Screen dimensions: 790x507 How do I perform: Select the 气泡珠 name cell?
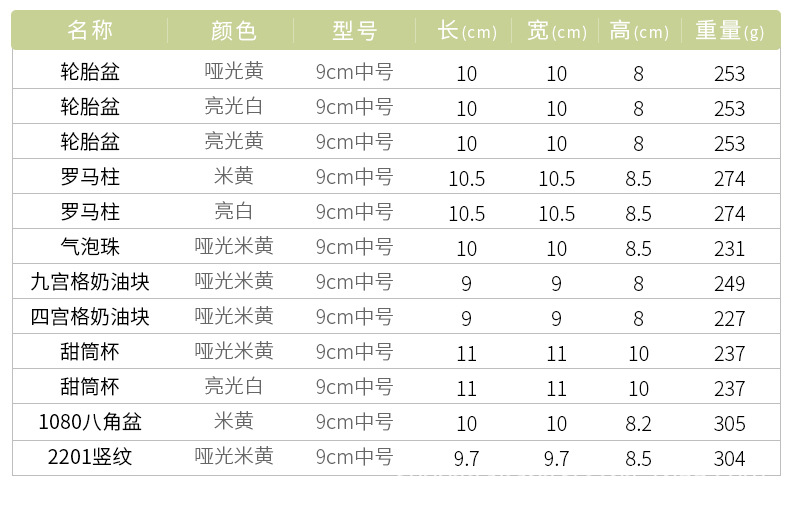pos(90,247)
